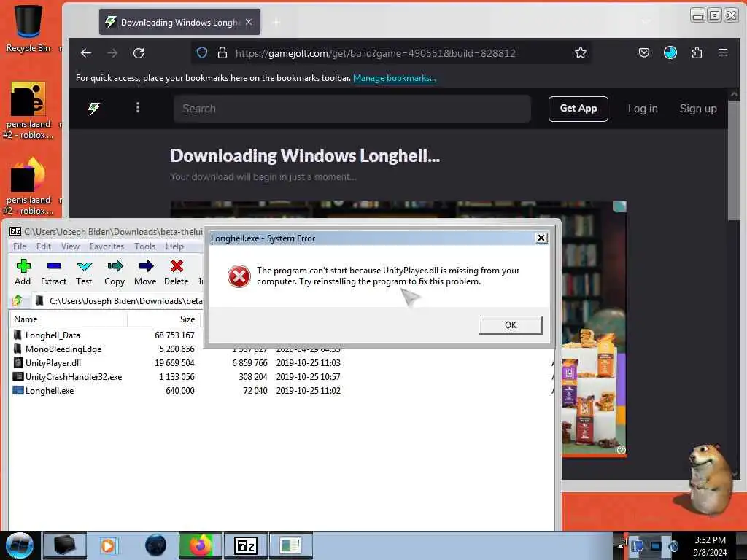747x560 pixels.
Task: Select the Downloading Windows Longhell tab
Action: point(179,22)
